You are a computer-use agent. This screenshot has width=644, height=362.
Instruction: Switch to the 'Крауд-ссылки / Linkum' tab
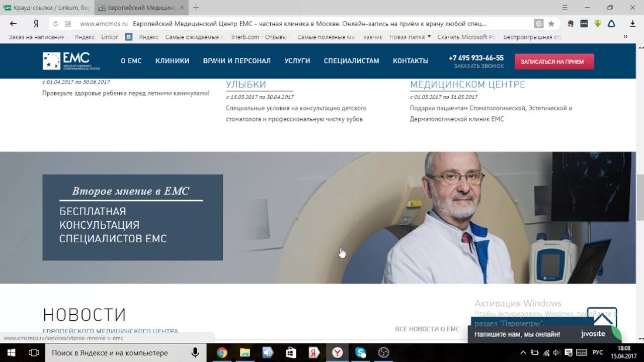coord(47,8)
